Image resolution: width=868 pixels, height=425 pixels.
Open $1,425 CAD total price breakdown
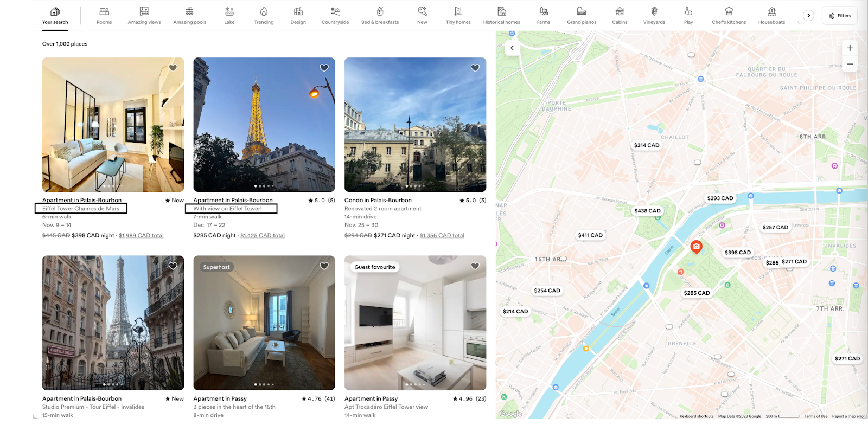(x=263, y=236)
